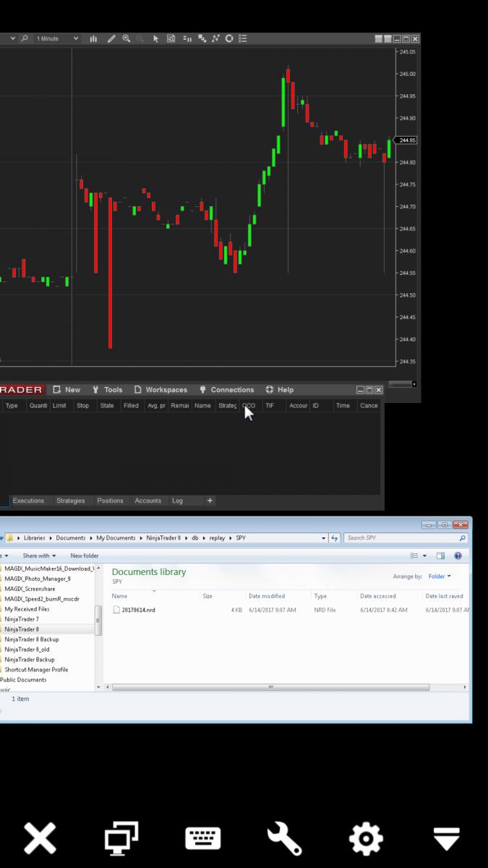
Task: Tap the X disconnect icon in bottom bar
Action: 40,838
